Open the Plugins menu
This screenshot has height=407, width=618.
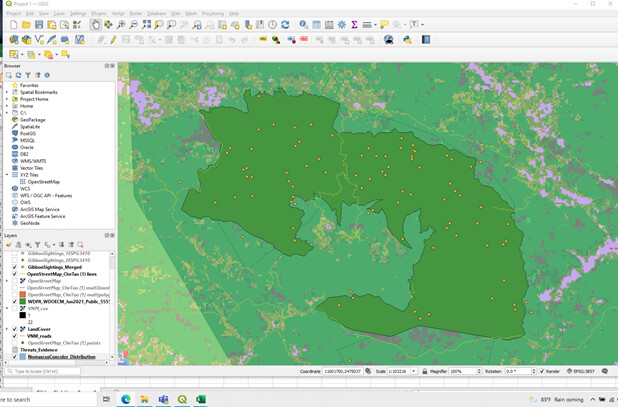[99, 13]
